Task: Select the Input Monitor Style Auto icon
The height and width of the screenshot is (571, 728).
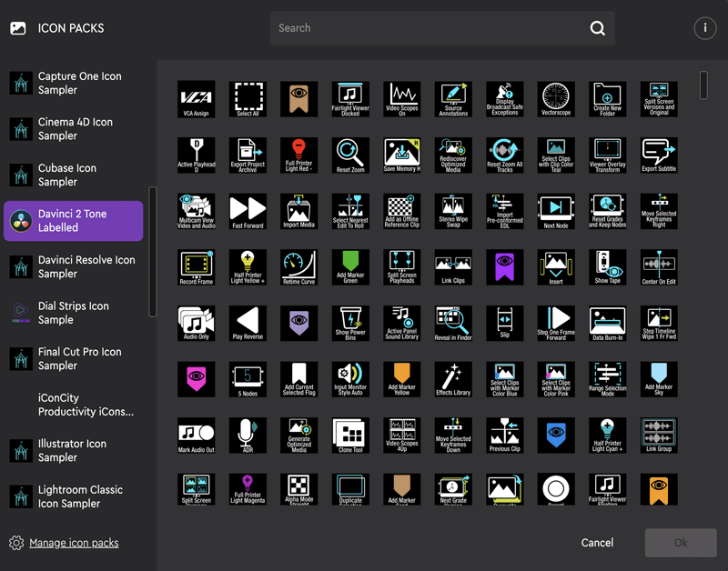Action: (350, 379)
